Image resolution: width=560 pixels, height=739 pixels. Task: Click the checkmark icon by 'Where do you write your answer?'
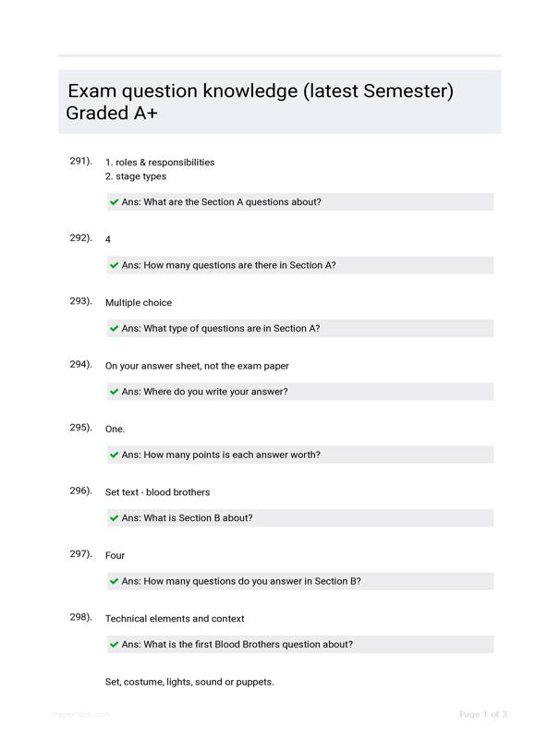coord(114,392)
